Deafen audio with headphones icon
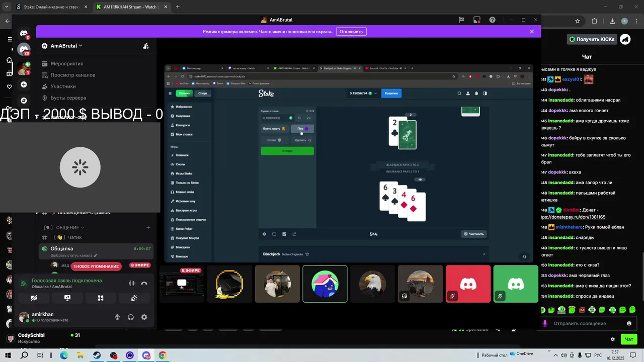The height and width of the screenshot is (362, 644). 131,317
